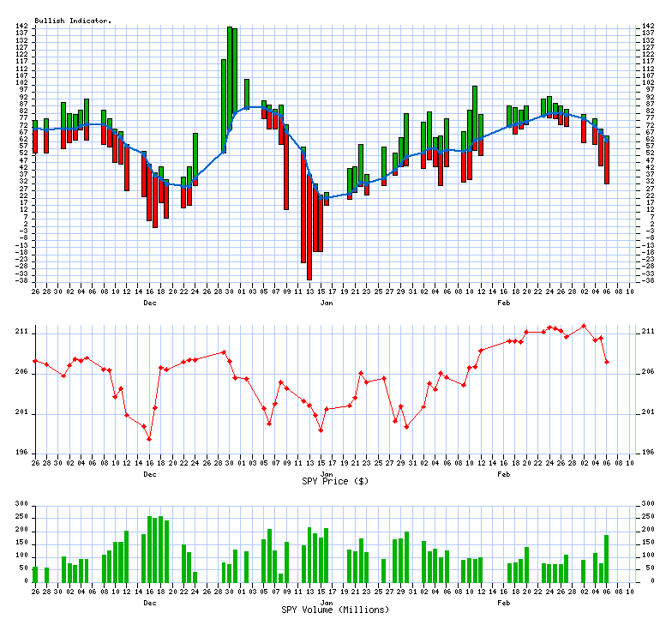Click the "Jan" label under the SPY price chart
The image size is (672, 625).
click(x=327, y=474)
